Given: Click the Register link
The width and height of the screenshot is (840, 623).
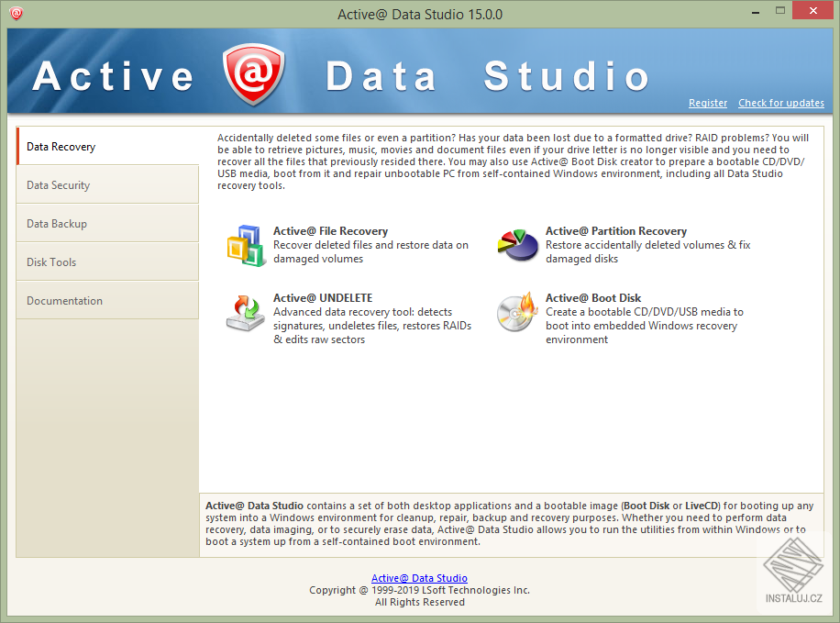Looking at the screenshot, I should pyautogui.click(x=708, y=103).
